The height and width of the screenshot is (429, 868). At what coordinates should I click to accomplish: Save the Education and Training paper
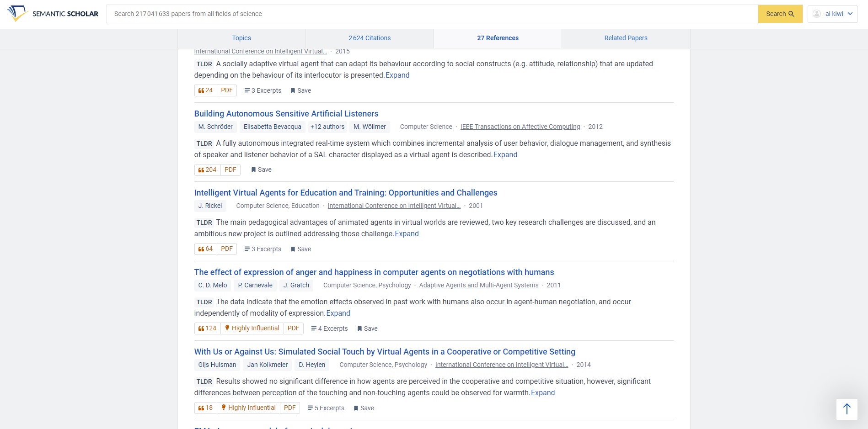point(301,249)
